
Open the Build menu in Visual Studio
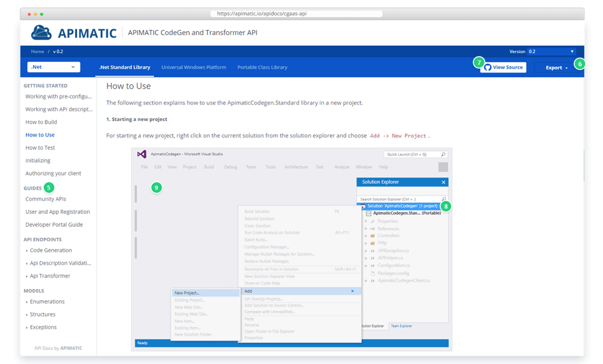coord(209,167)
